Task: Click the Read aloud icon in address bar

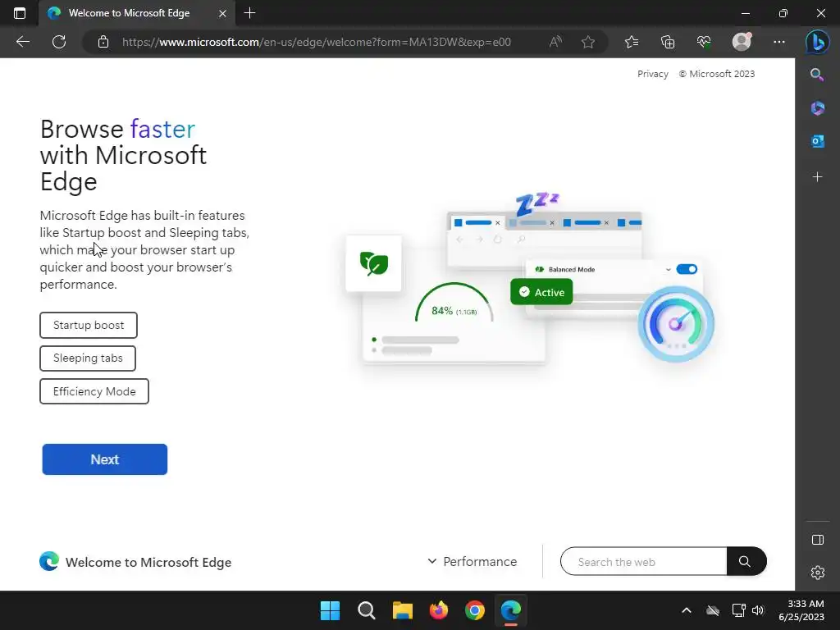Action: [555, 42]
